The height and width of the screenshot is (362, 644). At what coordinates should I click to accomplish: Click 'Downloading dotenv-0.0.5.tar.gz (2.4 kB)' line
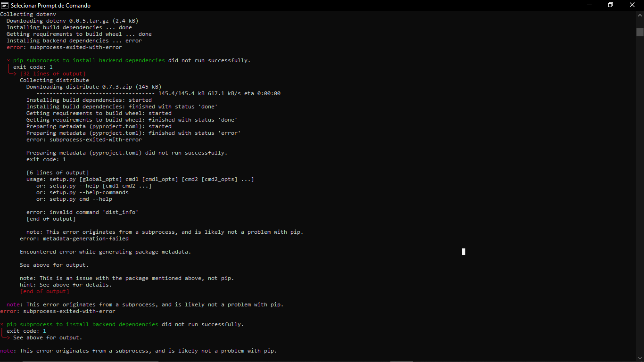coord(72,21)
